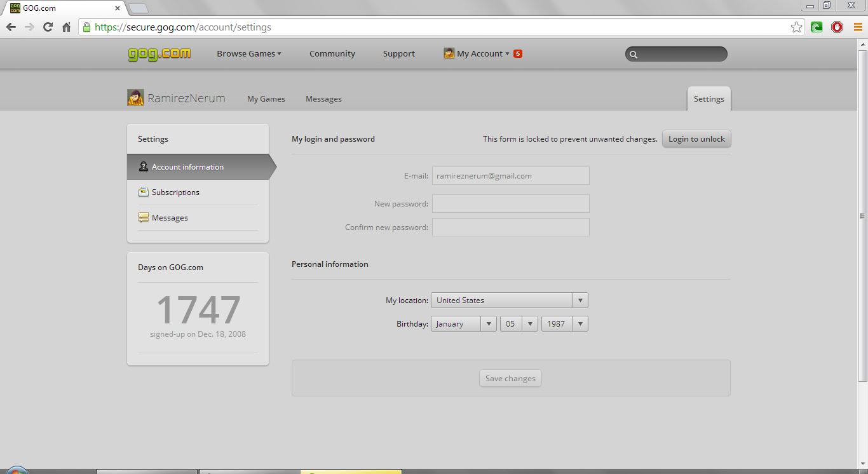The image size is (868, 474).
Task: Click the gog.com logo
Action: pyautogui.click(x=159, y=54)
